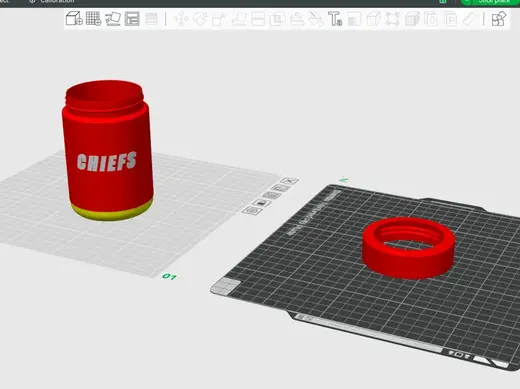The width and height of the screenshot is (520, 389).
Task: Open the Assembly view icon
Action: (x=499, y=19)
